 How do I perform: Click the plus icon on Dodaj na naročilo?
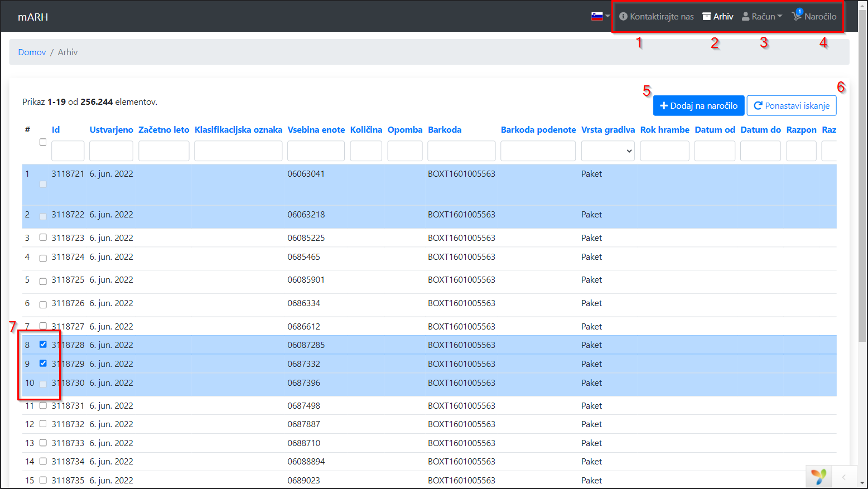(664, 105)
